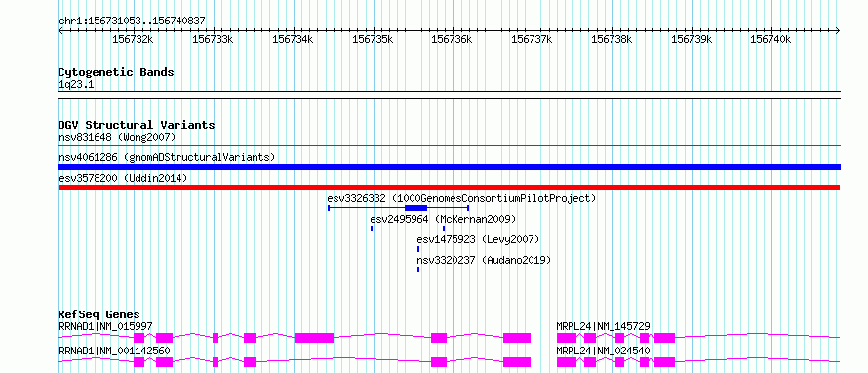The image size is (868, 373).
Task: Click the 1q23.1 cytogenetic band label
Action: pyautogui.click(x=75, y=84)
